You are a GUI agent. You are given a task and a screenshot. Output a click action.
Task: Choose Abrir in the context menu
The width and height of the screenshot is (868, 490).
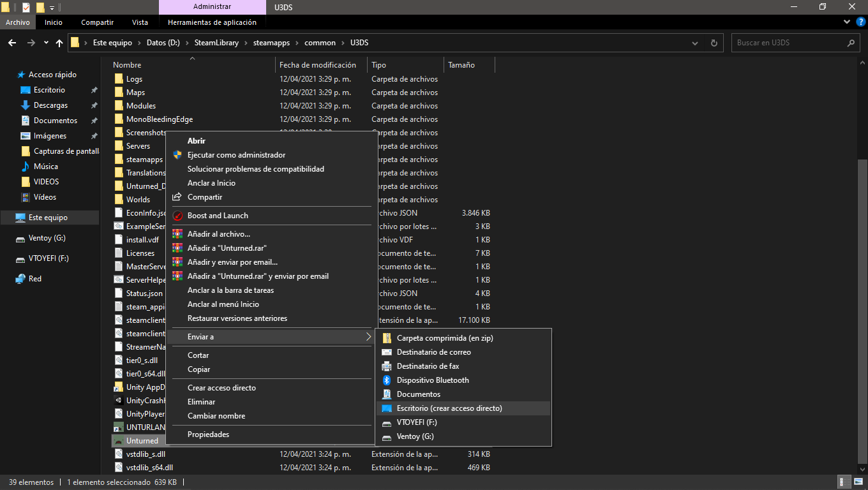(197, 141)
